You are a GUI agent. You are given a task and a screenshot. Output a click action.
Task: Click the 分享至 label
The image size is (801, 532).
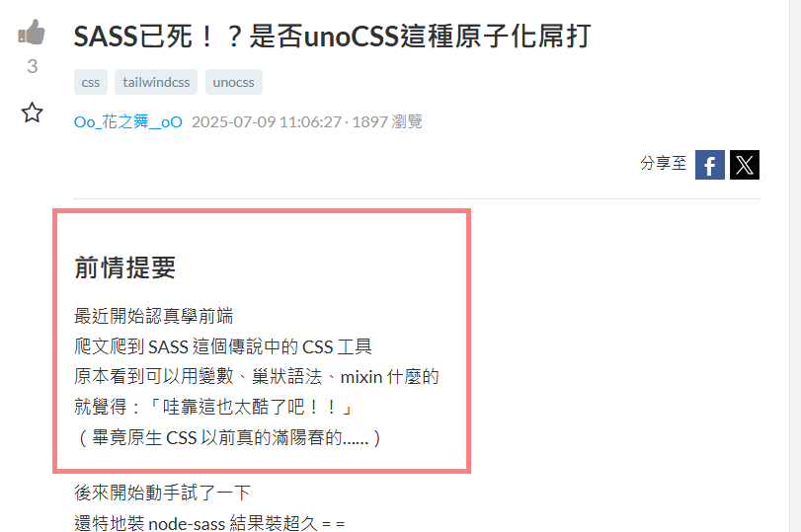tap(663, 164)
